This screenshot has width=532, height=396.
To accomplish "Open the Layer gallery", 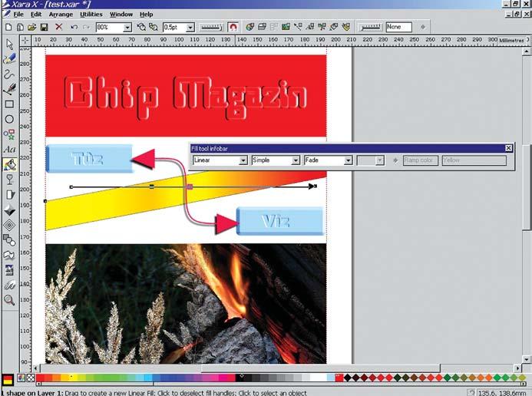I will pyautogui.click(x=262, y=27).
